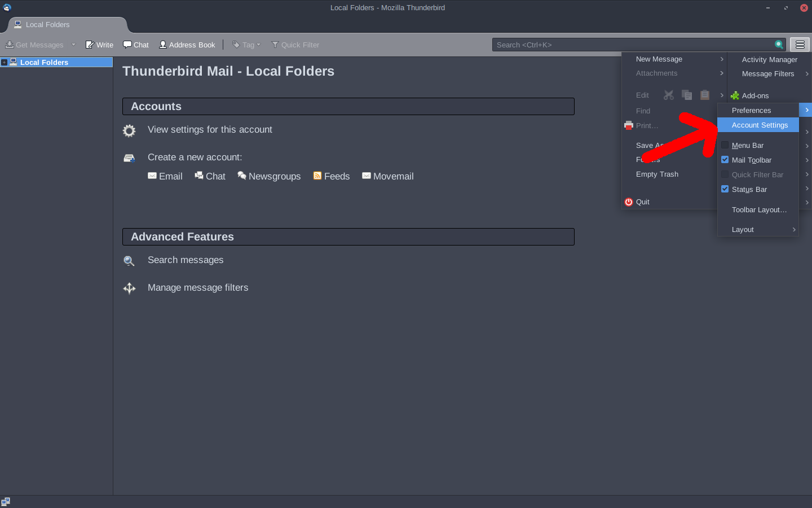Expand the Edit submenu arrow
The image size is (812, 508).
click(x=722, y=95)
